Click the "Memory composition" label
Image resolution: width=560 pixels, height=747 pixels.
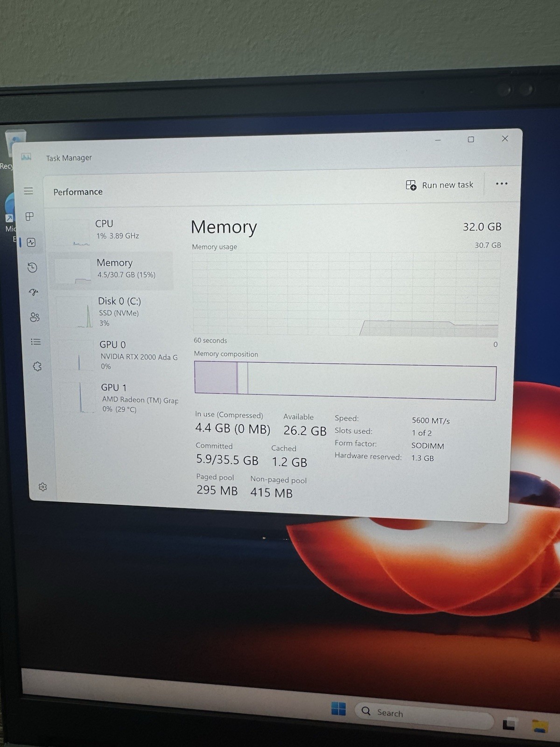click(x=226, y=354)
